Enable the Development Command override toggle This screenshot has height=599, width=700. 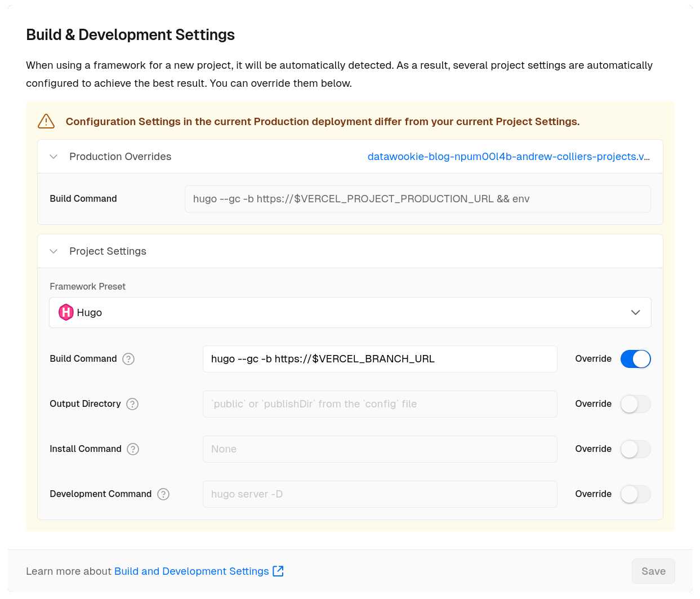(x=635, y=494)
